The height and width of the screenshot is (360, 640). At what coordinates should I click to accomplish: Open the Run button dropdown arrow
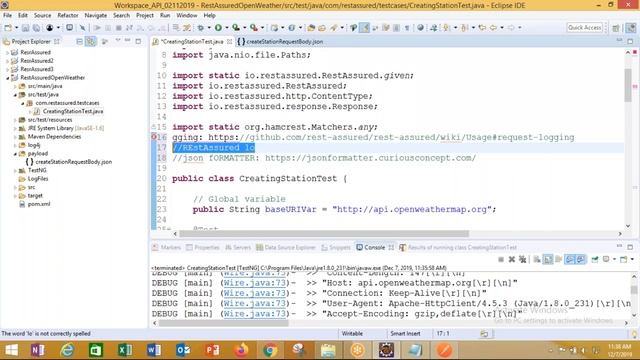tap(227, 28)
